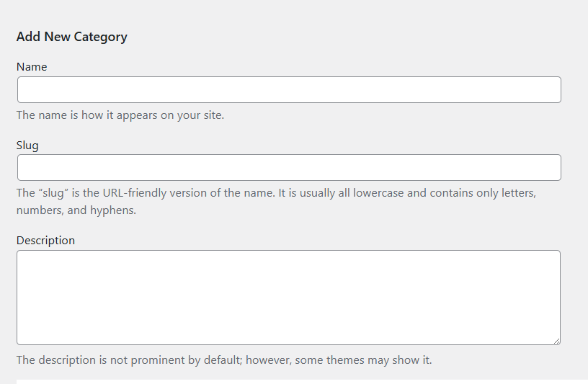Image resolution: width=588 pixels, height=384 pixels.
Task: Click the "Add New Category" heading
Action: [72, 37]
